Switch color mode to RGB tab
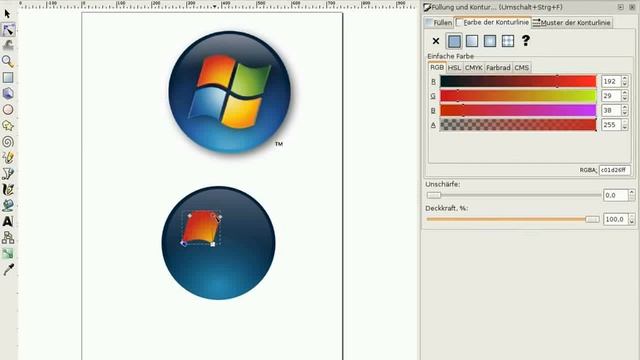640x360 pixels. 437,67
